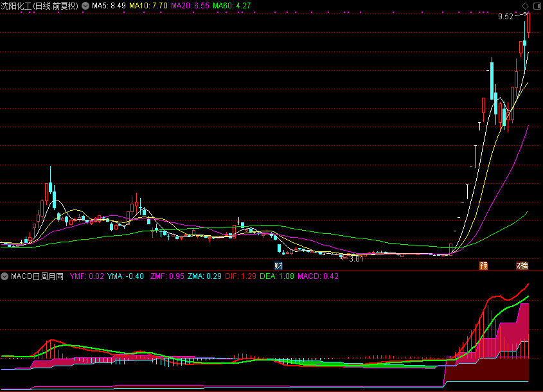Click the 9.52 high price label

[505, 17]
